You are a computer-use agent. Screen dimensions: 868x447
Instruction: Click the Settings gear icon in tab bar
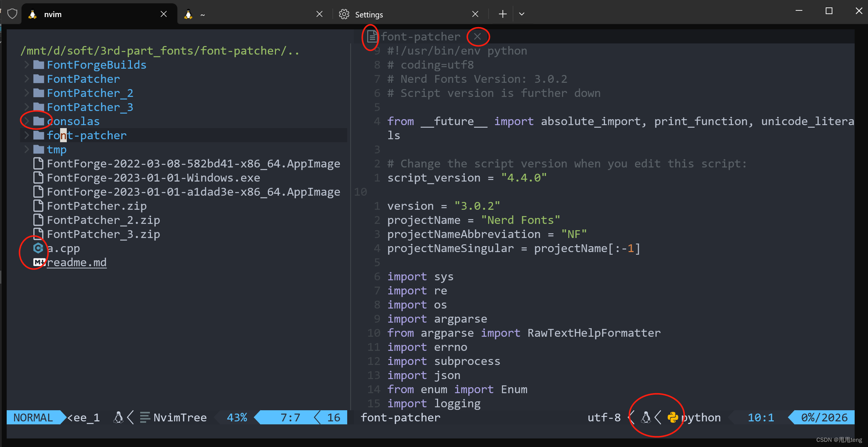coord(344,14)
